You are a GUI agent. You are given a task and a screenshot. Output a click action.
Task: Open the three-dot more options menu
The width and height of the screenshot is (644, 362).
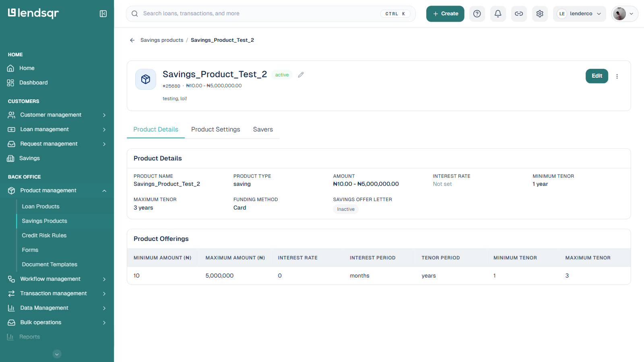click(x=617, y=76)
